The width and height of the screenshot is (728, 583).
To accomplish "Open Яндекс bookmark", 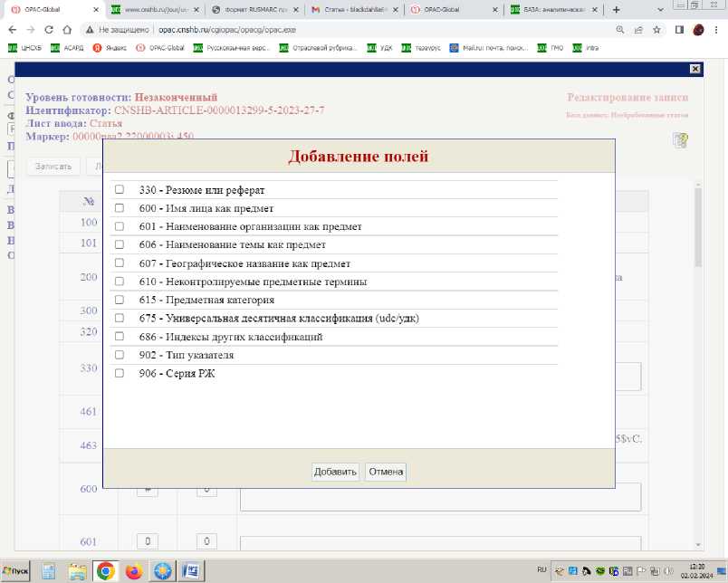I will pyautogui.click(x=110, y=48).
